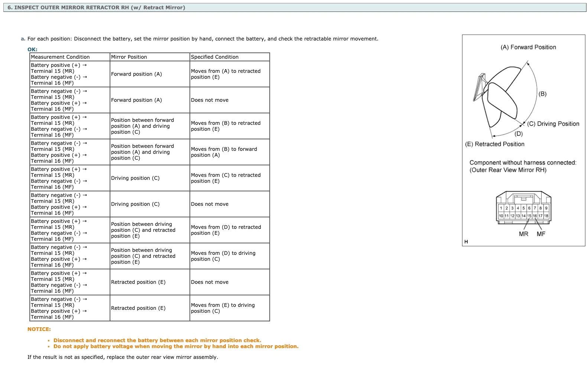Click Mirror Position cell beside 'Moves from (A) to retracted'
The width and height of the screenshot is (588, 370).
tap(150, 74)
